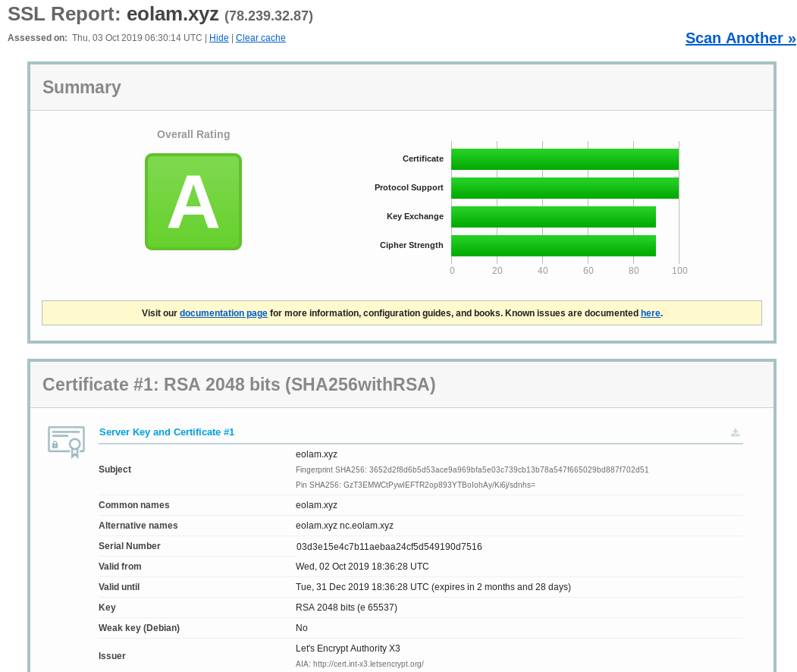Screen dimensions: 797x672
Task: Click the Key Exchange score bar
Action: click(x=553, y=217)
